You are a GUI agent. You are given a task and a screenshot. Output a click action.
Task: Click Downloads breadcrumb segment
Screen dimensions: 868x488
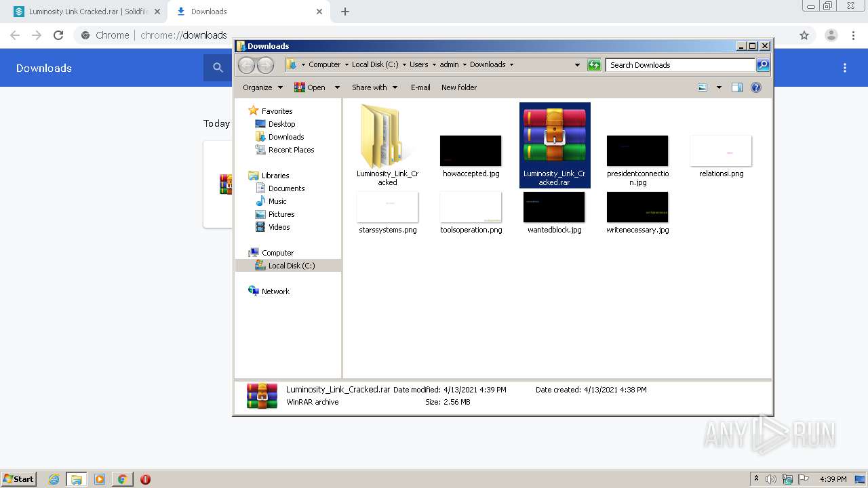pyautogui.click(x=488, y=65)
